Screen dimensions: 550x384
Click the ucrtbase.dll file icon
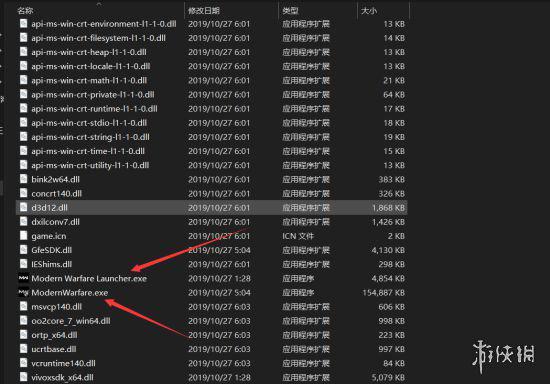point(24,349)
